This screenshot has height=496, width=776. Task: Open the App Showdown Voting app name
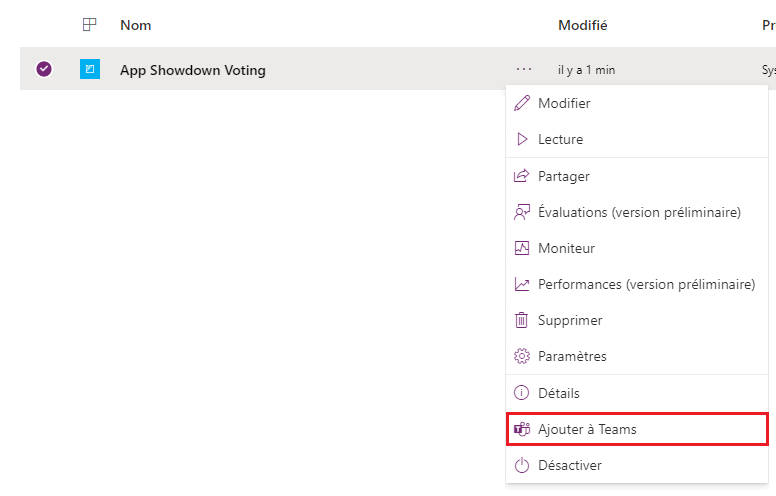[193, 70]
